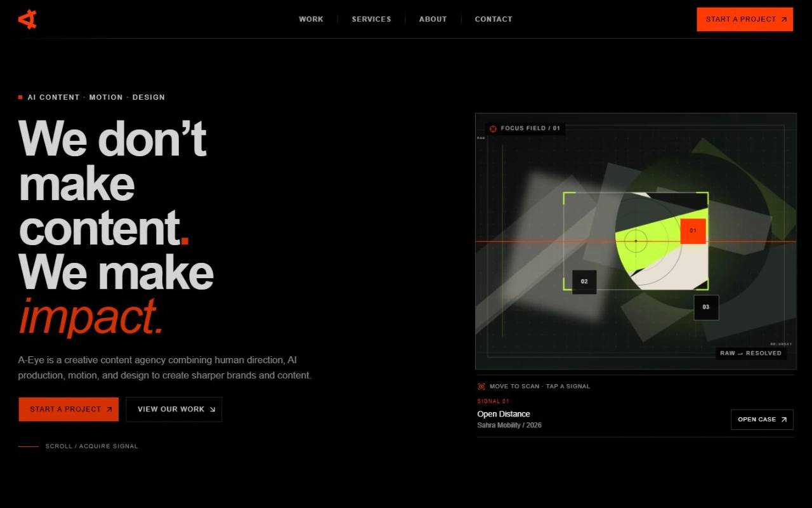Open the Work menu item
This screenshot has width=812, height=508.
311,19
